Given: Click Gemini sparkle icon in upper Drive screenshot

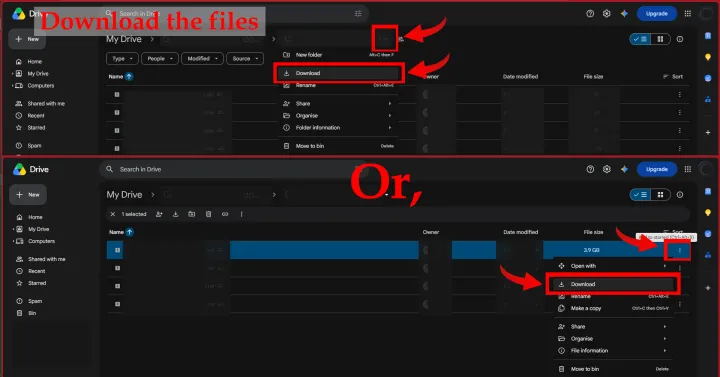Looking at the screenshot, I should point(624,14).
